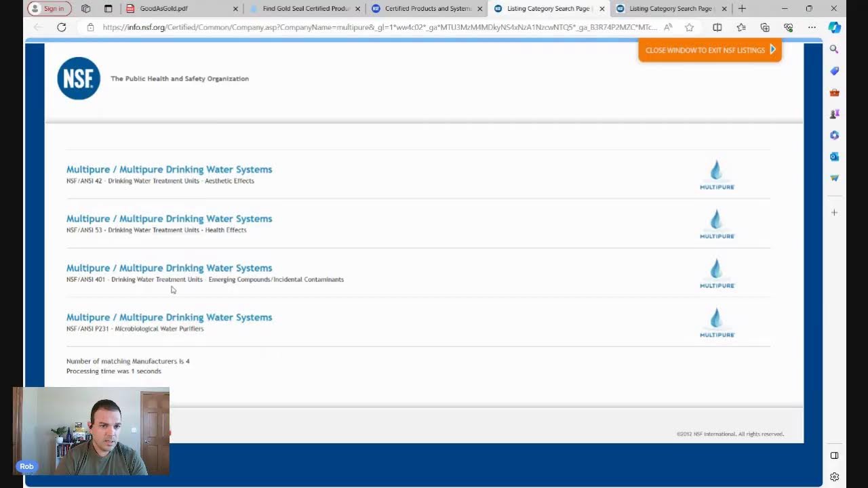The height and width of the screenshot is (488, 868).
Task: Click Multipure logo in NSF/ANSI 401 row
Action: [x=717, y=274]
